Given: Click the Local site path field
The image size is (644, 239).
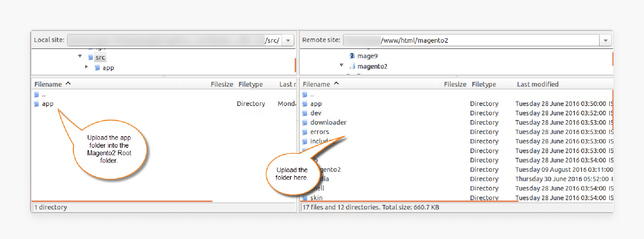Looking at the screenshot, I should [175, 40].
